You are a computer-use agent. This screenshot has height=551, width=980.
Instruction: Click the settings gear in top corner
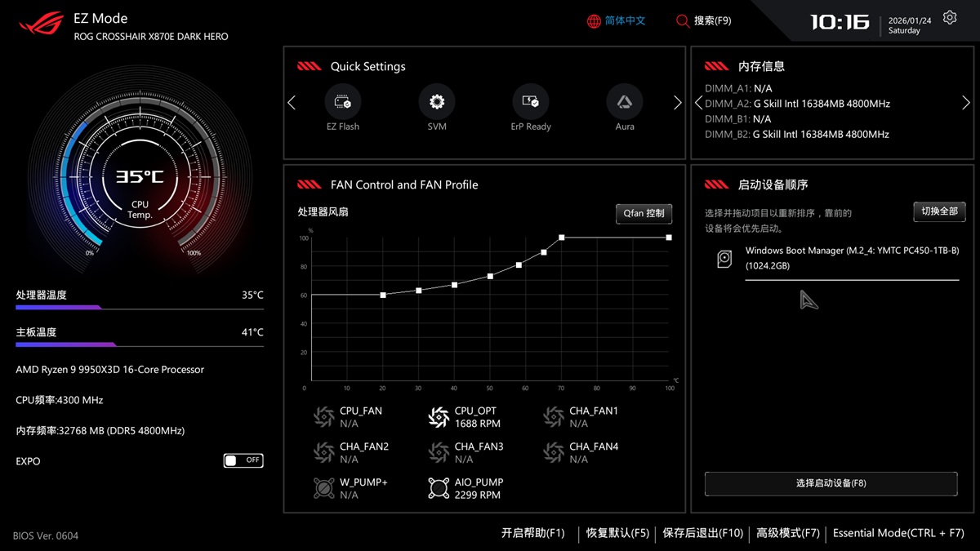click(950, 17)
